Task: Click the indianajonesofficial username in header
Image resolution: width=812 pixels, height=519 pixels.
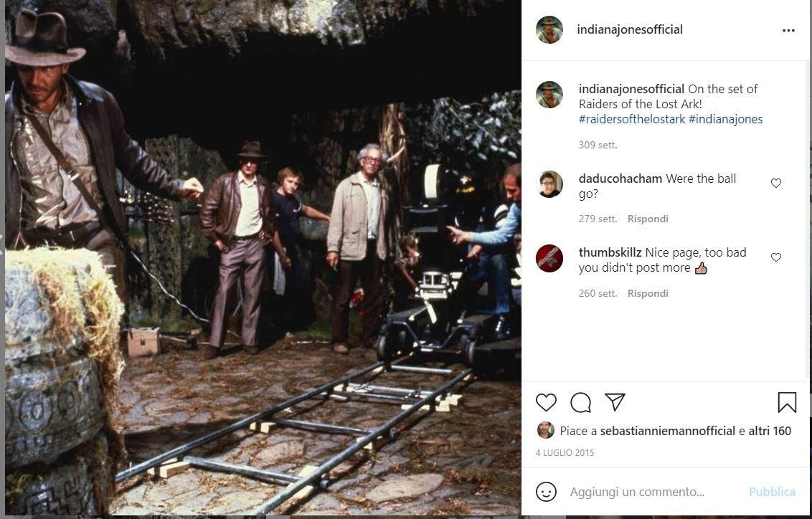Action: (630, 29)
